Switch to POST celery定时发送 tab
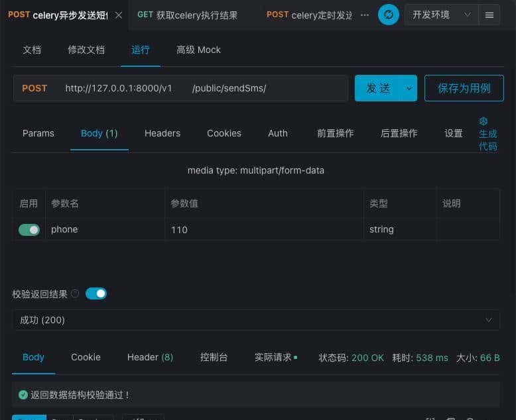This screenshot has height=420, width=516. click(309, 15)
